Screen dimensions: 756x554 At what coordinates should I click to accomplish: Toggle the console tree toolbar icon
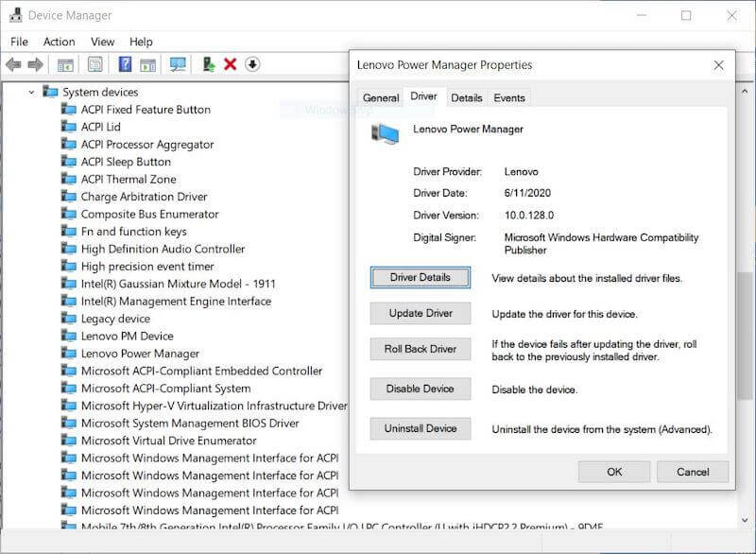click(x=65, y=64)
